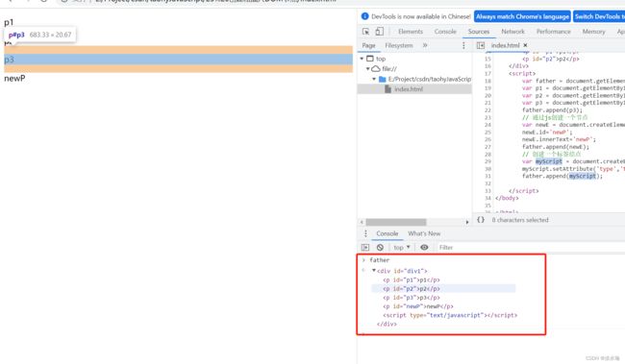The height and width of the screenshot is (364, 625).
Task: Open the drawer three-dot menu
Action: [365, 233]
